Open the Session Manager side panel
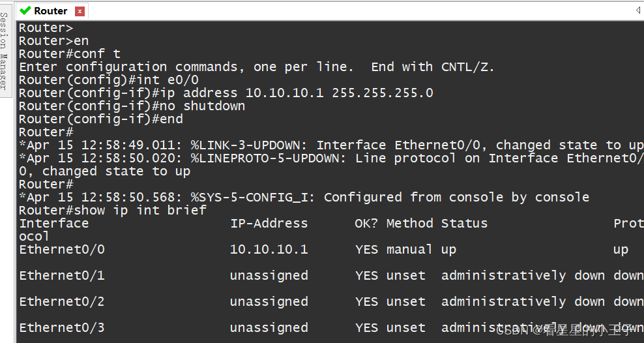 5,51
